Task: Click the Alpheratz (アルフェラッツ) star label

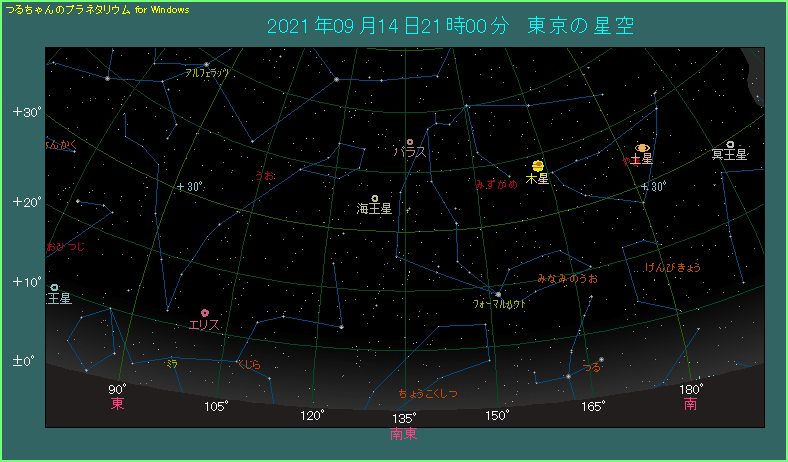Action: click(x=207, y=73)
